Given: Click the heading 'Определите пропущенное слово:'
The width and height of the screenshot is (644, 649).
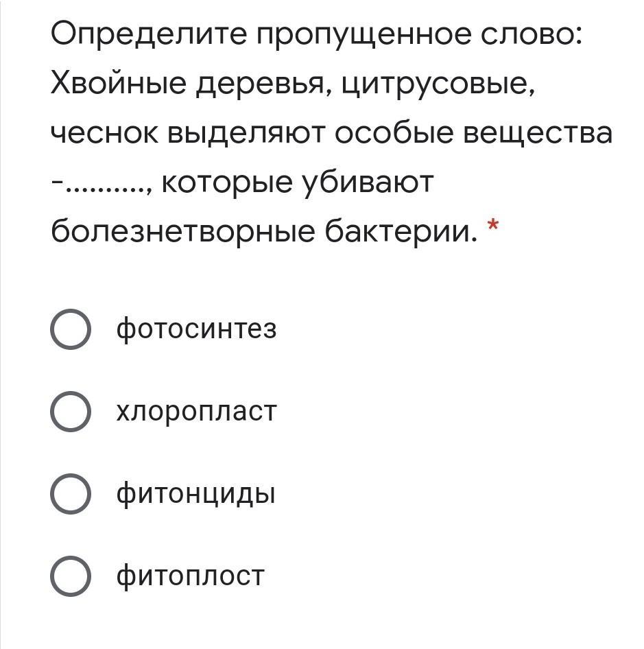Looking at the screenshot, I should click(x=317, y=36).
